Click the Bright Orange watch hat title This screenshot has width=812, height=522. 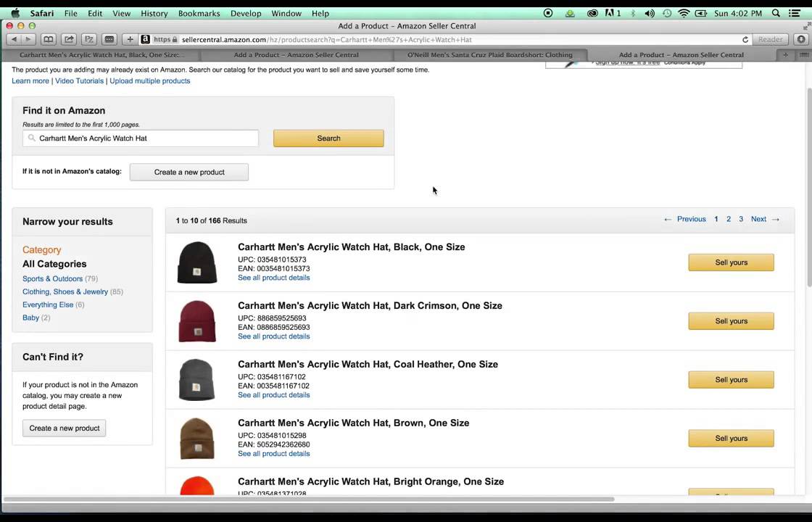[370, 481]
